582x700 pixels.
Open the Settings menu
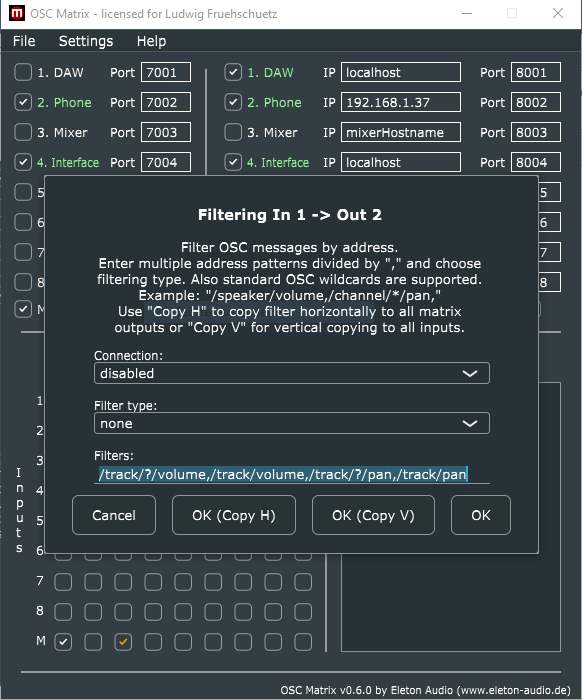pos(86,41)
